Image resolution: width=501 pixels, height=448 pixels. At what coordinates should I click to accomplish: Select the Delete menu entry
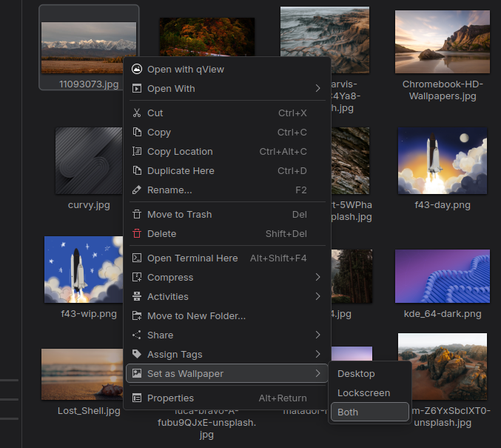(227, 234)
